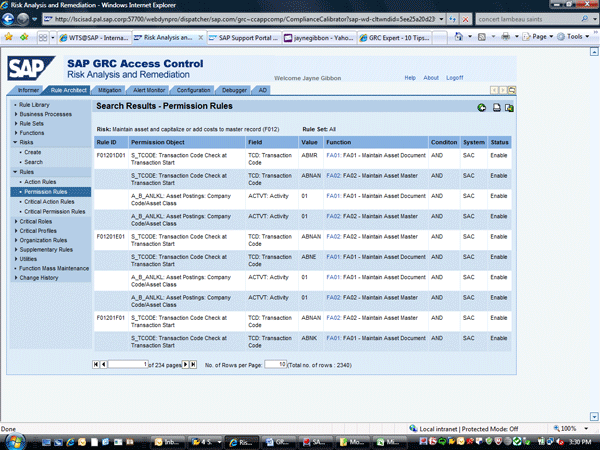Click the Home icon in IE toolbar
Viewport: 600px width, 450px height.
458,37
